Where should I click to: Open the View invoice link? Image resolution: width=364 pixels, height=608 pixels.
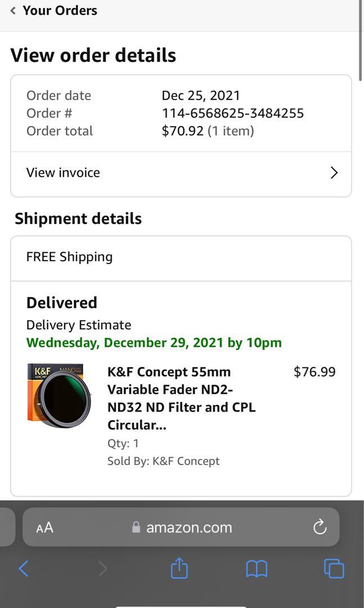tap(62, 172)
